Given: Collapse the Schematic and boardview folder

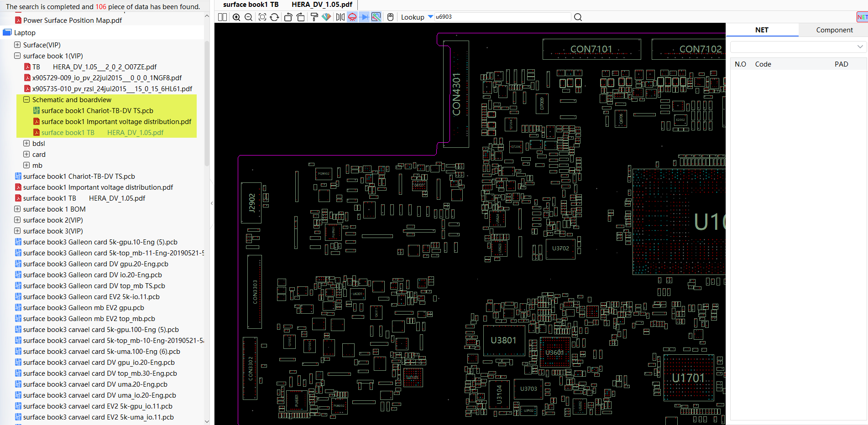Looking at the screenshot, I should (26, 100).
